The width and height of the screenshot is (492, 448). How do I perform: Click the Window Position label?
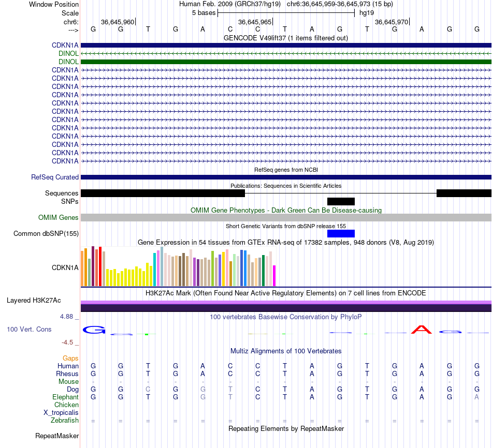tap(54, 4)
